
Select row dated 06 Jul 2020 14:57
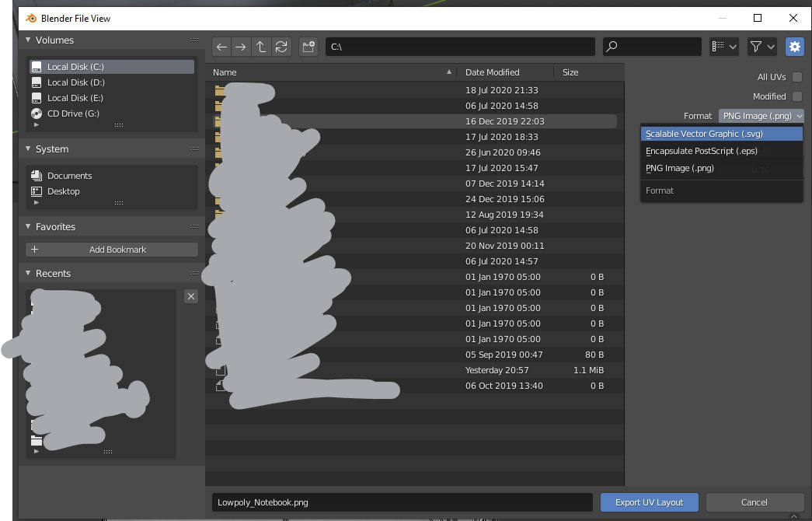414,261
